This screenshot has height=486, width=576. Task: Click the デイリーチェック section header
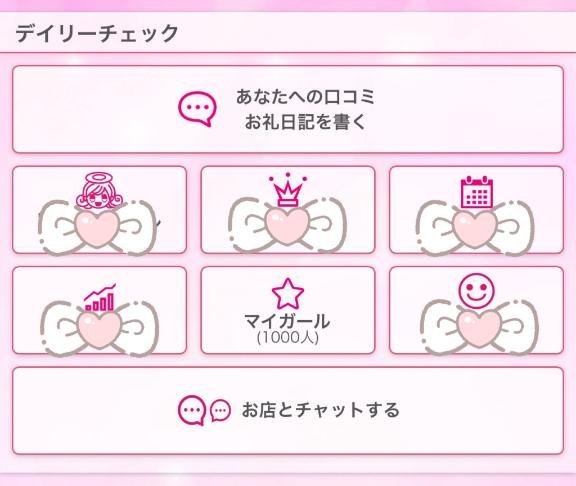click(97, 33)
